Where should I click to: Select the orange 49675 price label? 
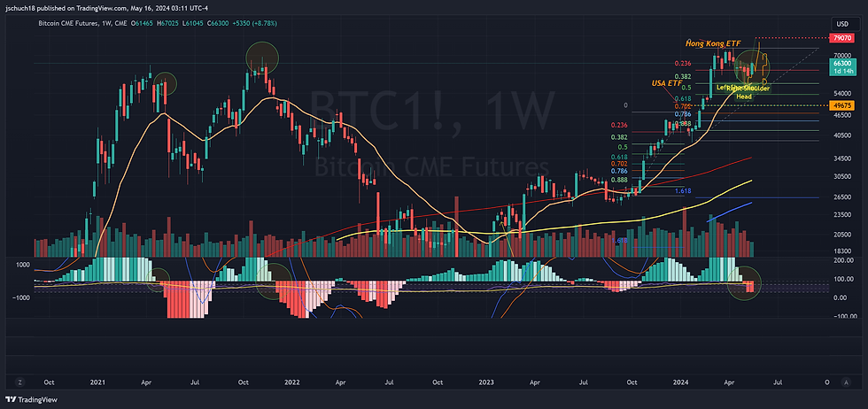click(x=843, y=105)
